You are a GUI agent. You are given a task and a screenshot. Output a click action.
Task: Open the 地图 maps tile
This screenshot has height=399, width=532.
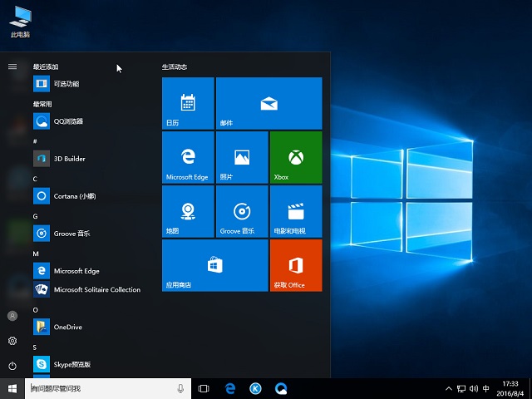coord(188,211)
